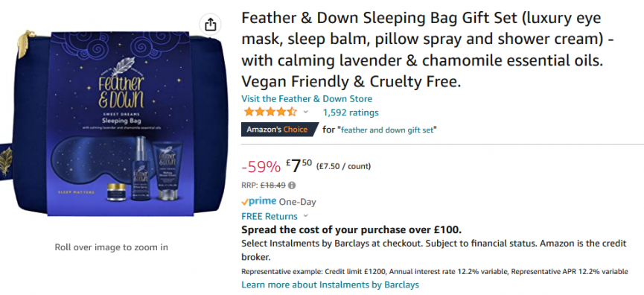Click the orange star rating icons

pos(270,112)
